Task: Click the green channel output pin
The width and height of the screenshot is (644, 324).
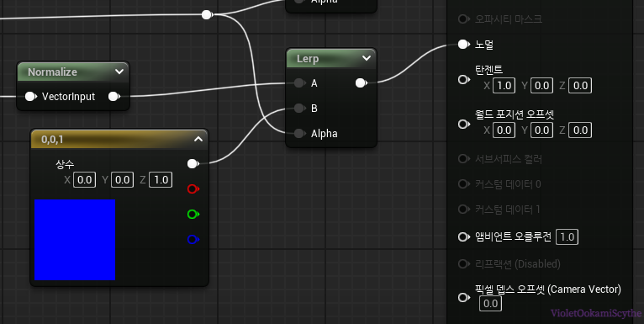Action: pos(193,215)
